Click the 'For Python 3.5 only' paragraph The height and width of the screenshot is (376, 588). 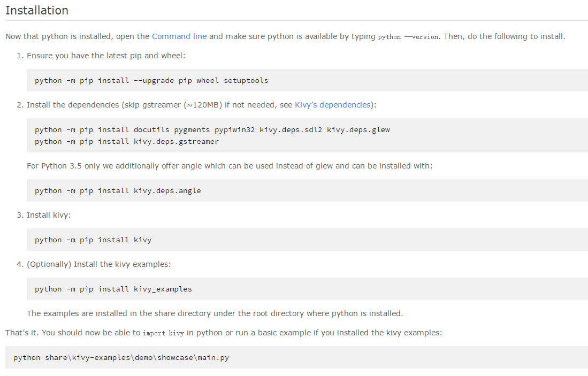pyautogui.click(x=230, y=166)
